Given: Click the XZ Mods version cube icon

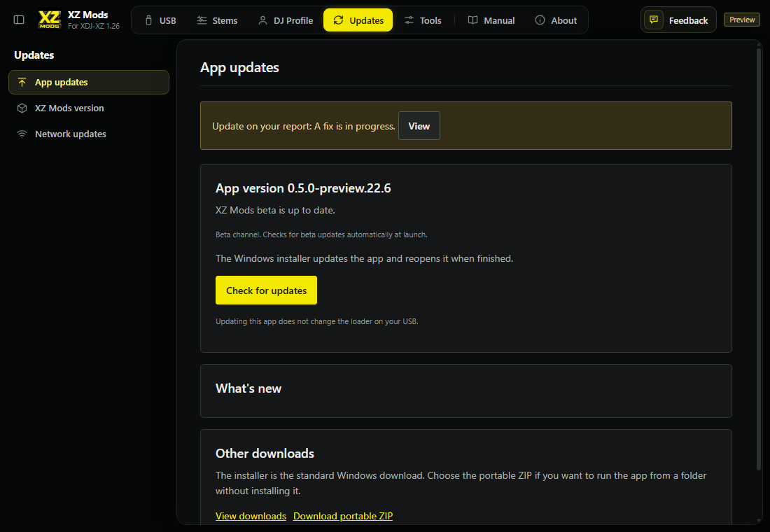Looking at the screenshot, I should tap(22, 108).
